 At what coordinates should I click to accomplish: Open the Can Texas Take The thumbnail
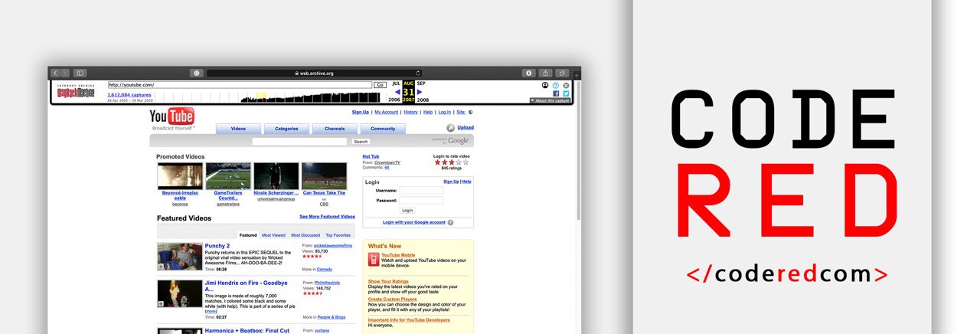pyautogui.click(x=324, y=176)
